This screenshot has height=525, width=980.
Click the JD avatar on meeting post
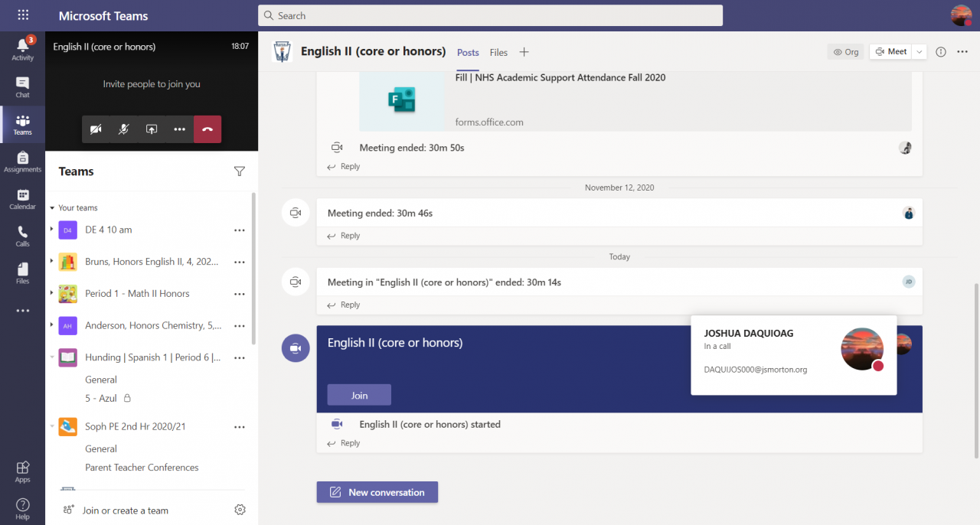(909, 282)
